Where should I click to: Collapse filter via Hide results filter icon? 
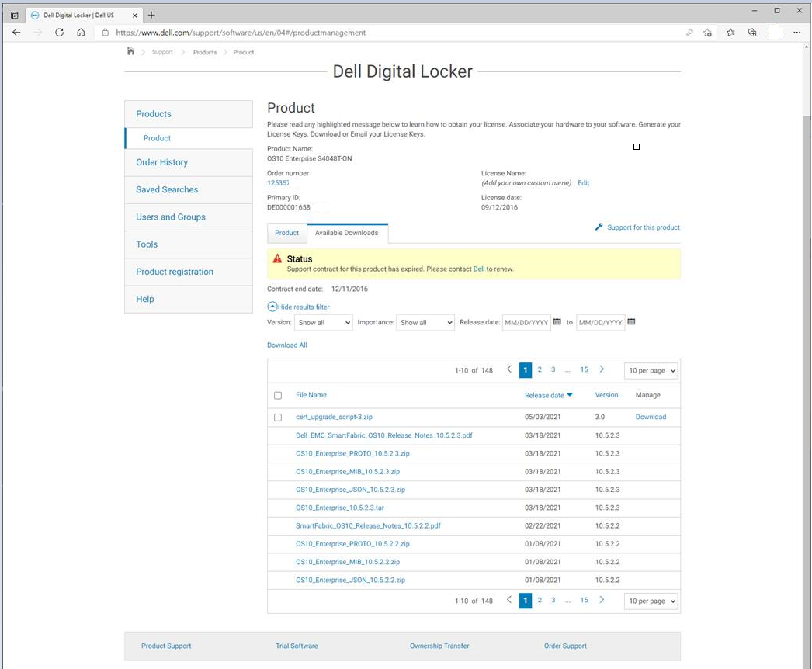coord(272,307)
